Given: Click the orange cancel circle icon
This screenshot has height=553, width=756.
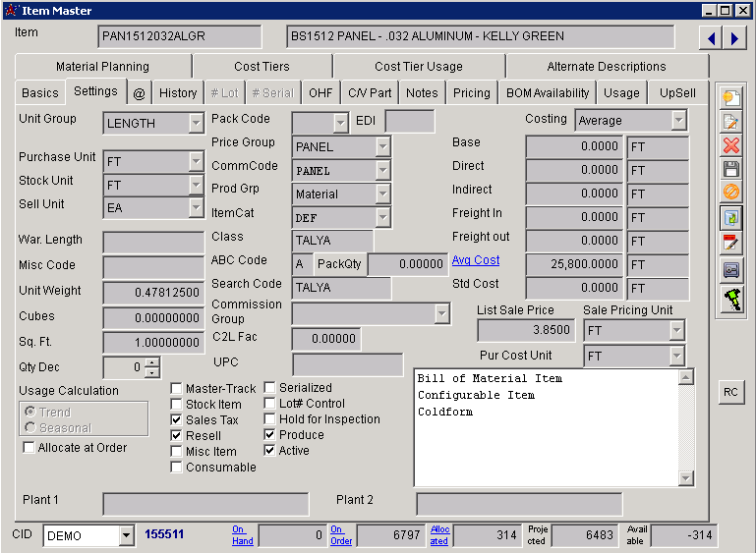Looking at the screenshot, I should (730, 194).
